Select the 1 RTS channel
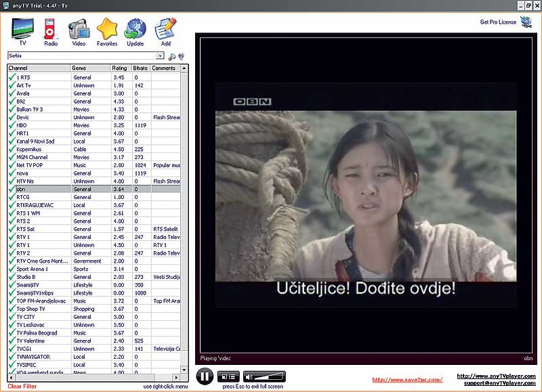 [93, 77]
